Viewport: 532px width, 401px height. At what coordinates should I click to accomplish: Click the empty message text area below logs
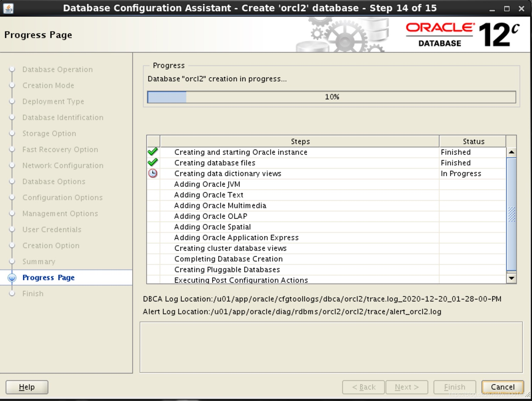tap(331, 347)
